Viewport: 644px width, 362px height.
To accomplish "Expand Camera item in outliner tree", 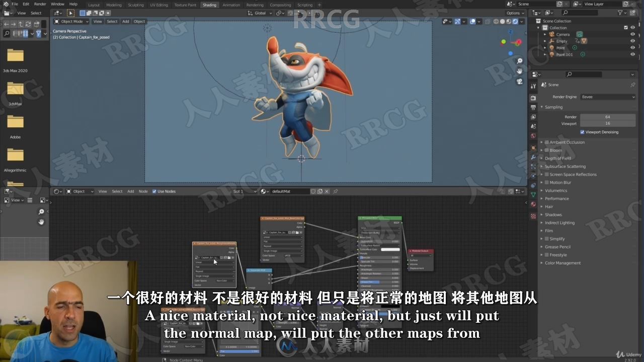I will tap(545, 35).
